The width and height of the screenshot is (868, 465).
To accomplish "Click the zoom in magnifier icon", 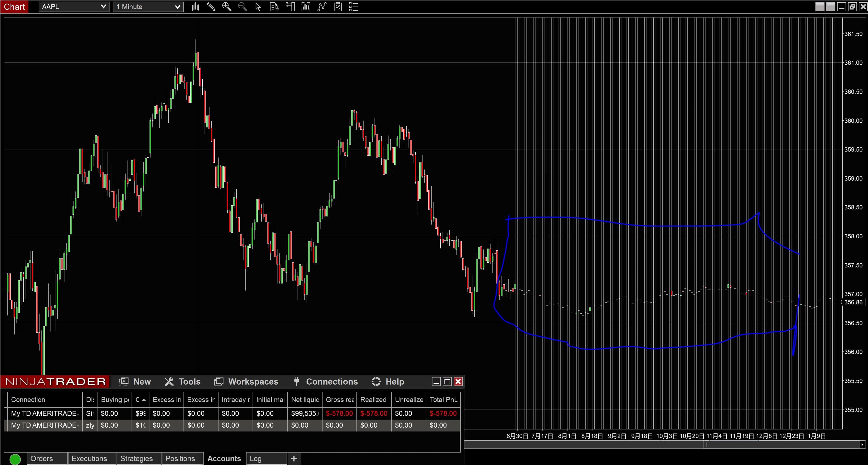I will pos(227,7).
